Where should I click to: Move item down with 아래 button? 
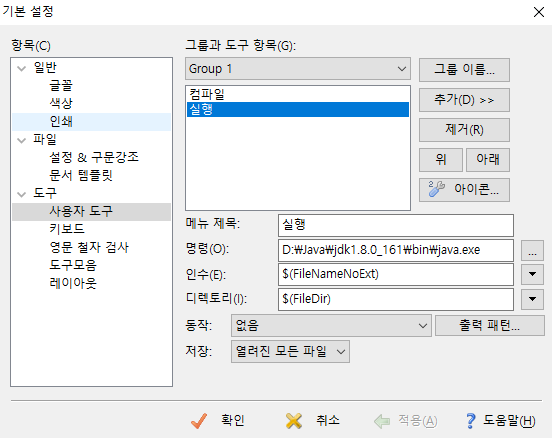(488, 160)
